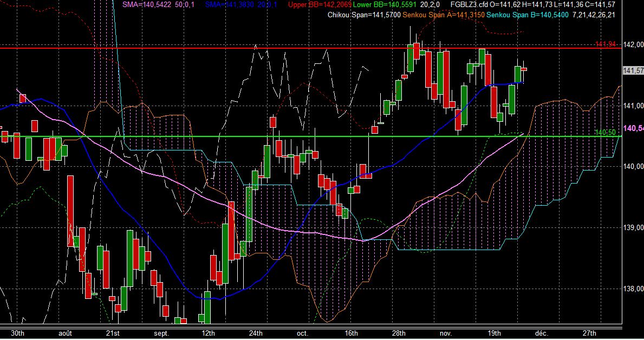
Task: Select the green horizontal support line
Action: [x=311, y=136]
